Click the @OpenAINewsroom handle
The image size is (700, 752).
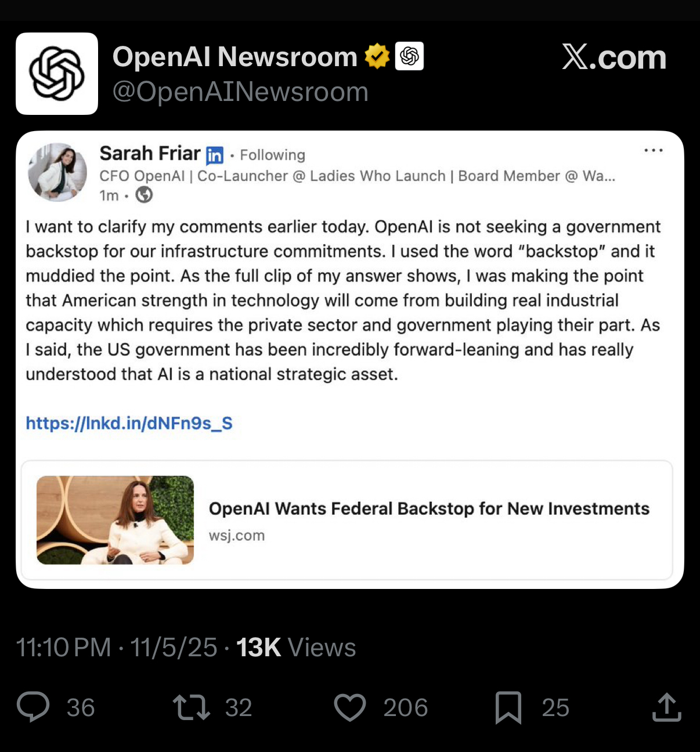[x=240, y=92]
